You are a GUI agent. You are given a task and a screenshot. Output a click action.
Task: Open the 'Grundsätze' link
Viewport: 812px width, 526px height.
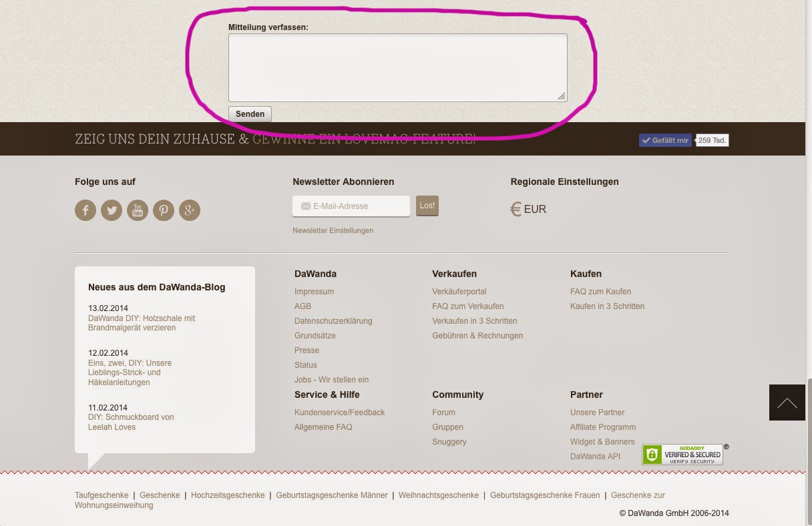[315, 336]
